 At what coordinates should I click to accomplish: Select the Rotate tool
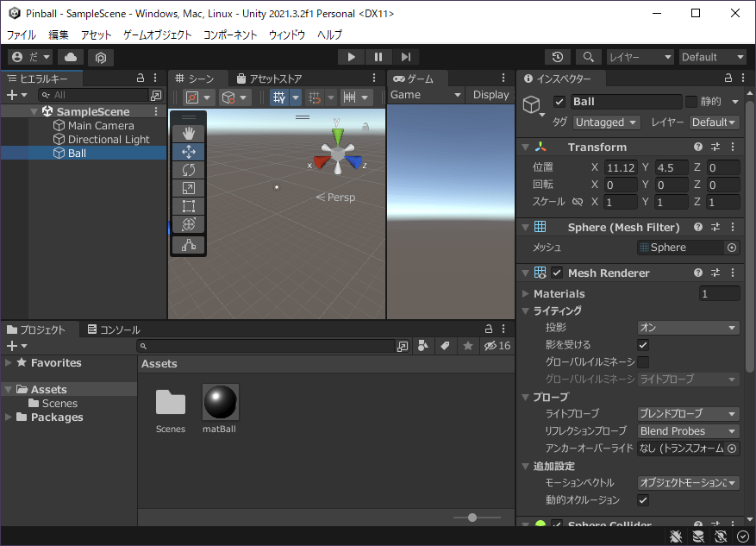click(189, 170)
